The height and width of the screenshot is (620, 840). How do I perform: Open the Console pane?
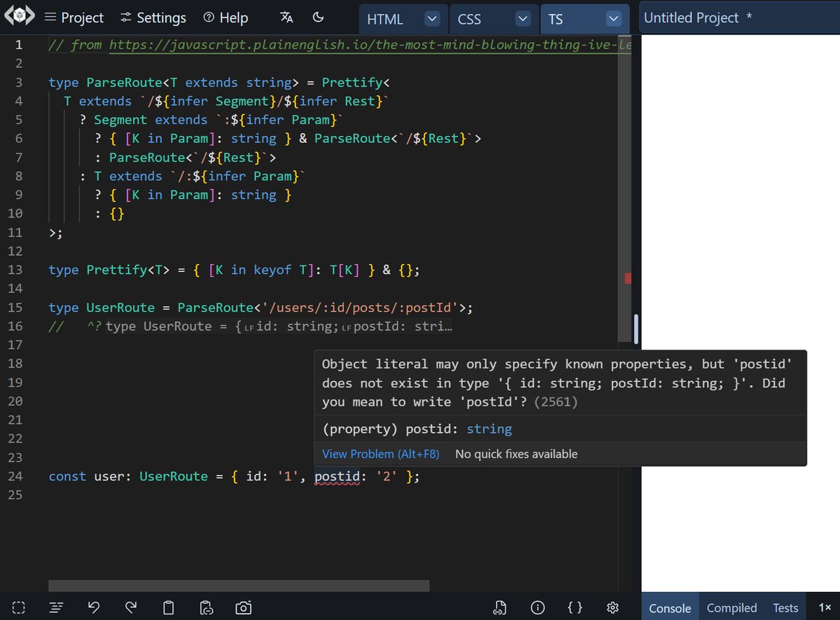670,607
